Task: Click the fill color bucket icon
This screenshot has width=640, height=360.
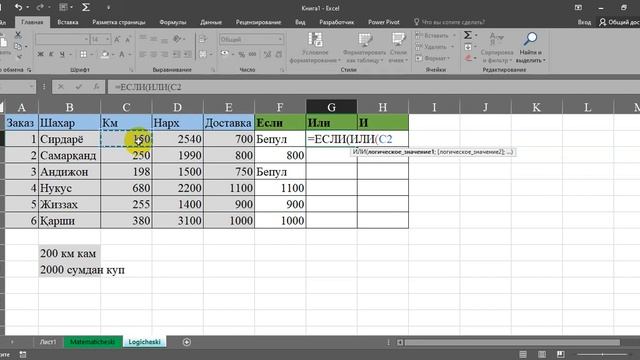Action: [105, 54]
